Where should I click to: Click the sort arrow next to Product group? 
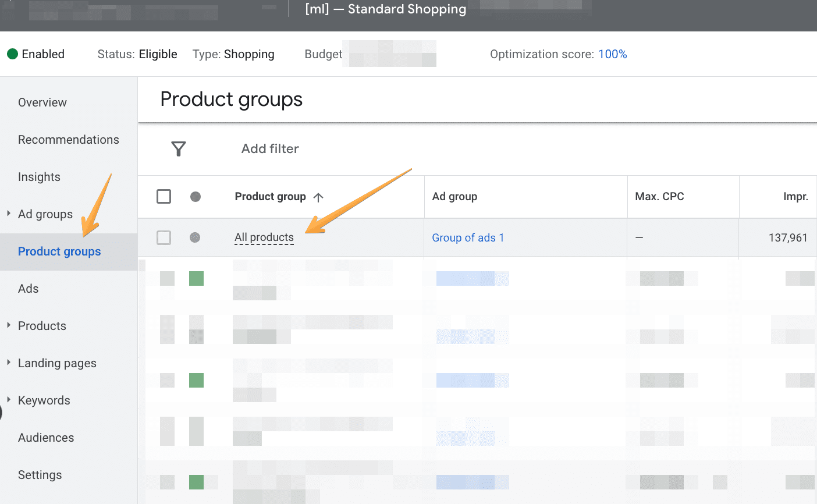318,197
